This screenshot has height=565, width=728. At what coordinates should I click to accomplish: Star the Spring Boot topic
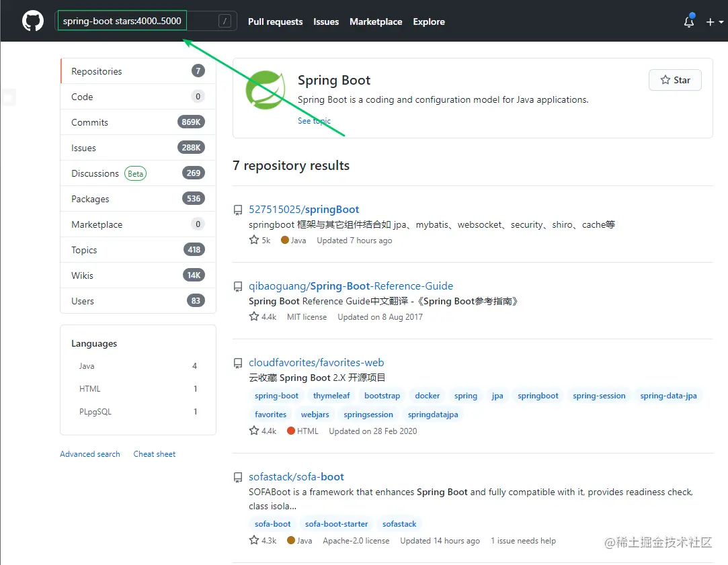pos(675,80)
